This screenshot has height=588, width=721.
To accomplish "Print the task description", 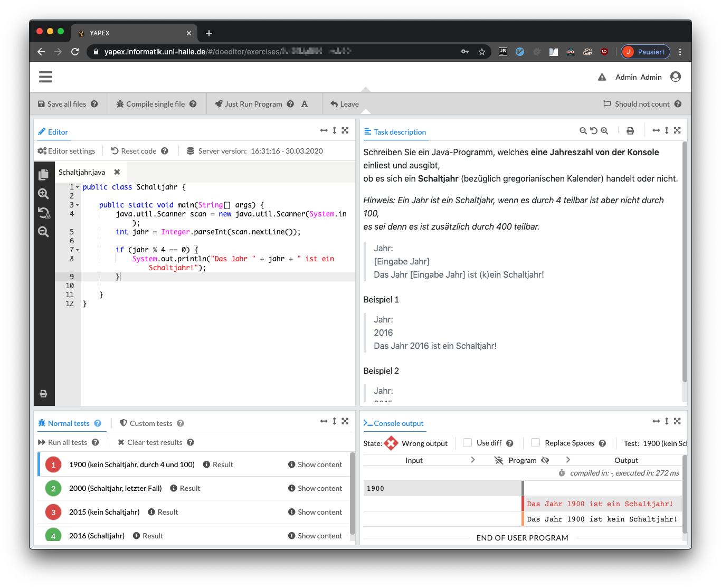I will point(630,131).
